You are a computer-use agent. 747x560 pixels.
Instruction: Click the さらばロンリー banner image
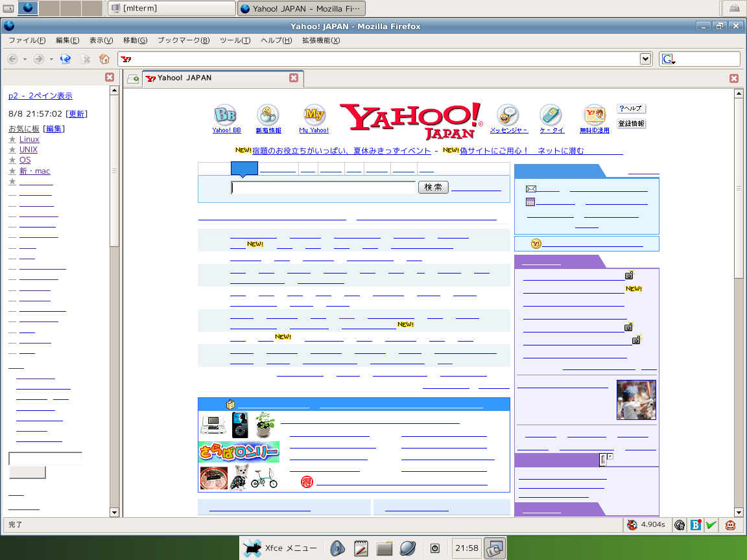(x=239, y=452)
